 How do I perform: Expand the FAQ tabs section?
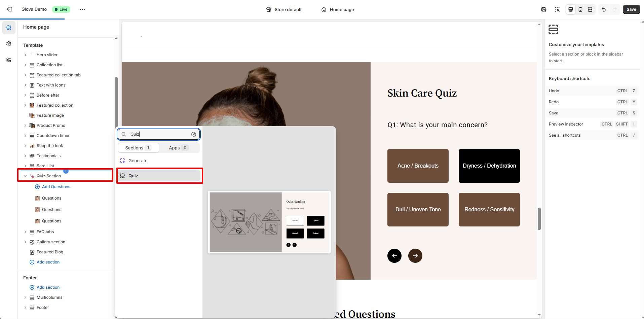[x=25, y=232]
